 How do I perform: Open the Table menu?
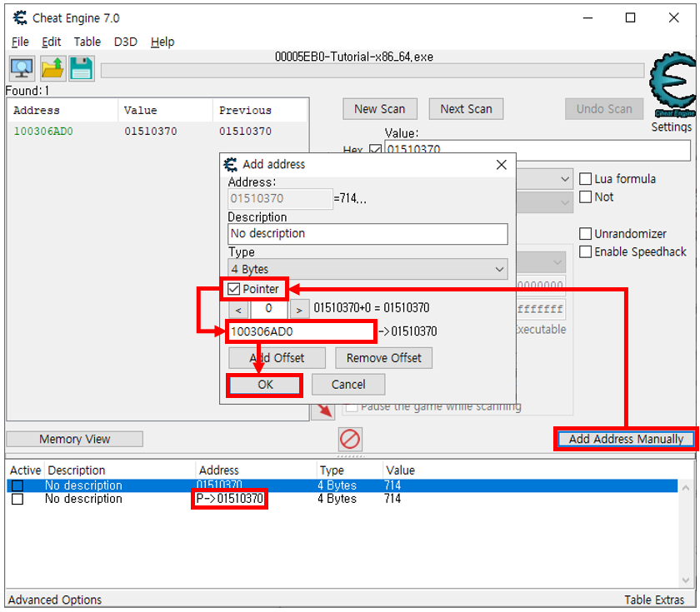tap(87, 42)
